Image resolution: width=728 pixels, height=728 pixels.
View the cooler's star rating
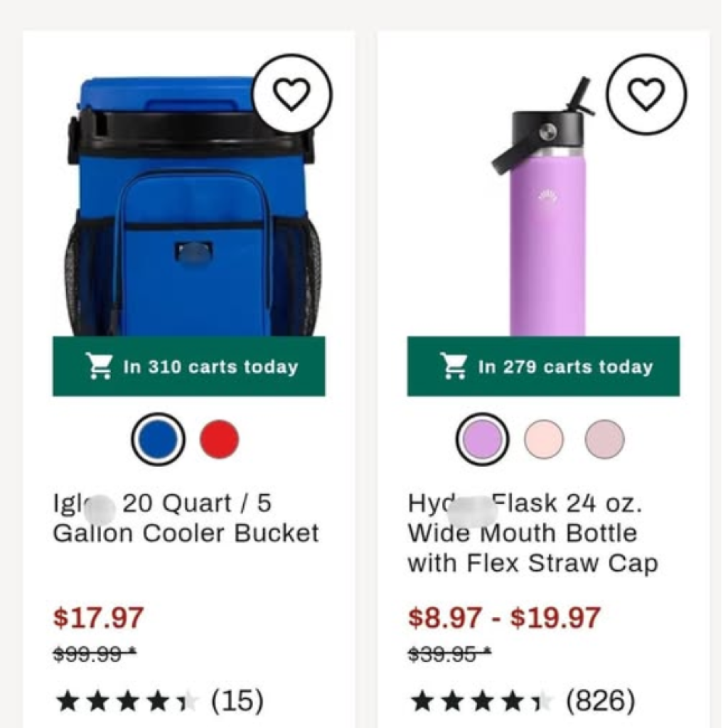[126, 702]
